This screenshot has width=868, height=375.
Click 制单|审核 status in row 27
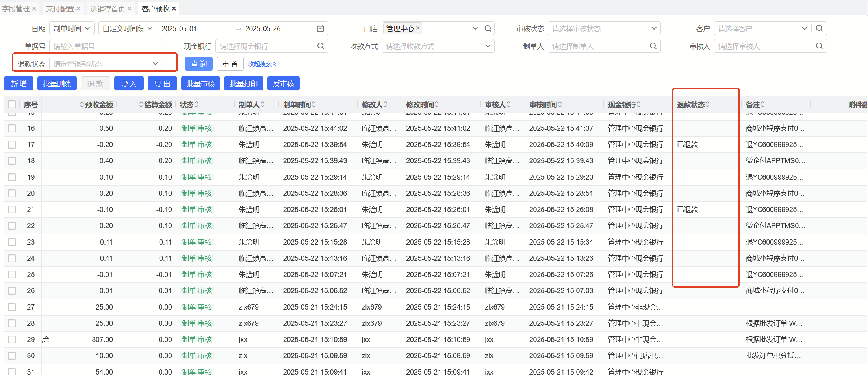pos(197,307)
